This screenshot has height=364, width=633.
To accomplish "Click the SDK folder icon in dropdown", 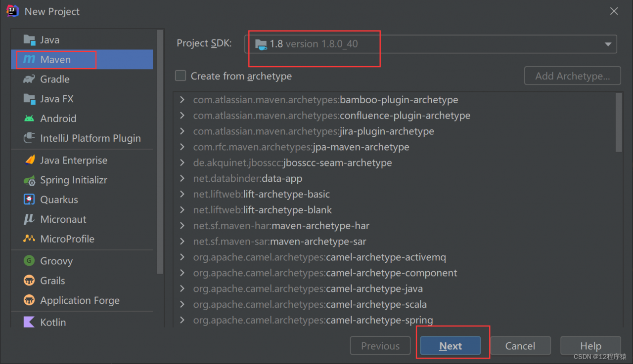I will [261, 44].
